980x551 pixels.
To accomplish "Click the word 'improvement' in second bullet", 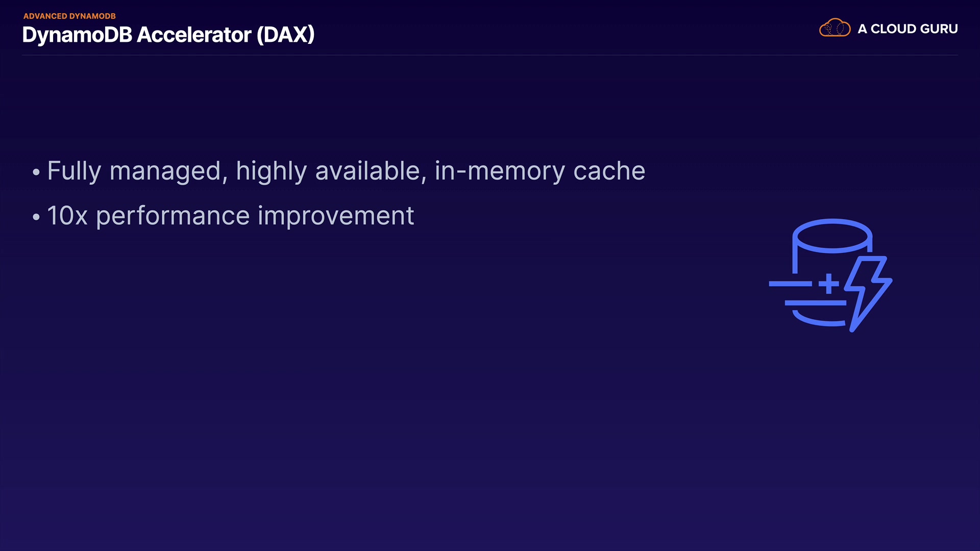I will point(336,216).
